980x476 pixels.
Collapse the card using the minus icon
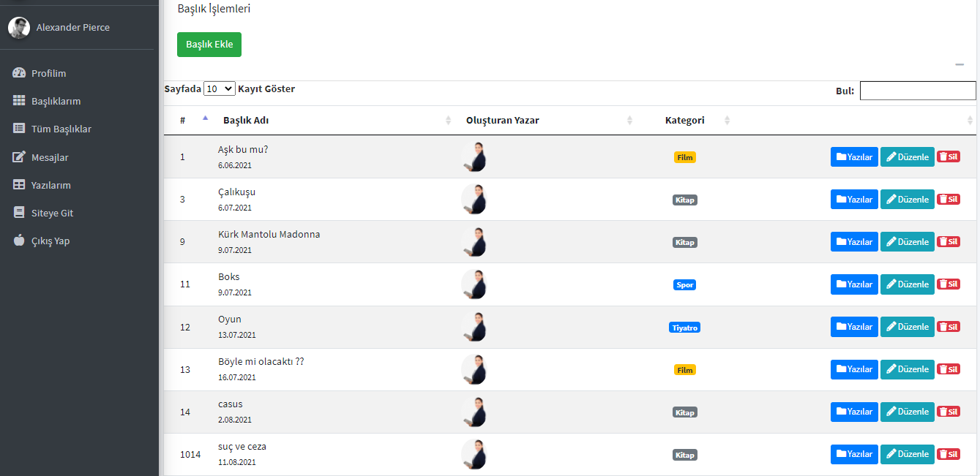(x=960, y=64)
